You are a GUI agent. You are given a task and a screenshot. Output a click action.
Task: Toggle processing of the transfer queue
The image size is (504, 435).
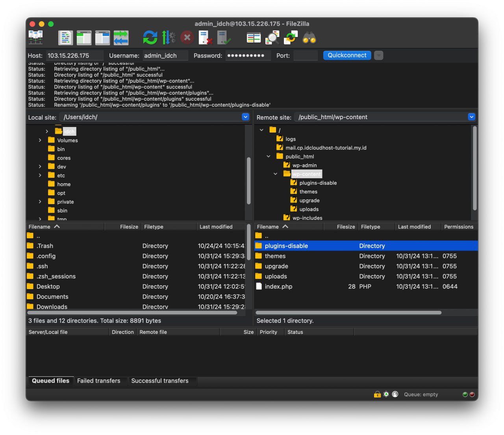169,38
